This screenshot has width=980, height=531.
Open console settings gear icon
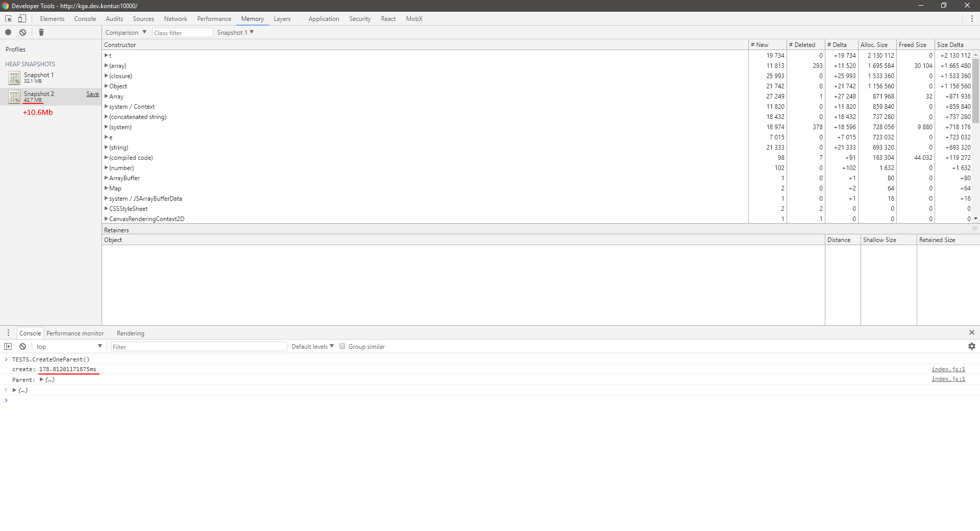(x=972, y=346)
